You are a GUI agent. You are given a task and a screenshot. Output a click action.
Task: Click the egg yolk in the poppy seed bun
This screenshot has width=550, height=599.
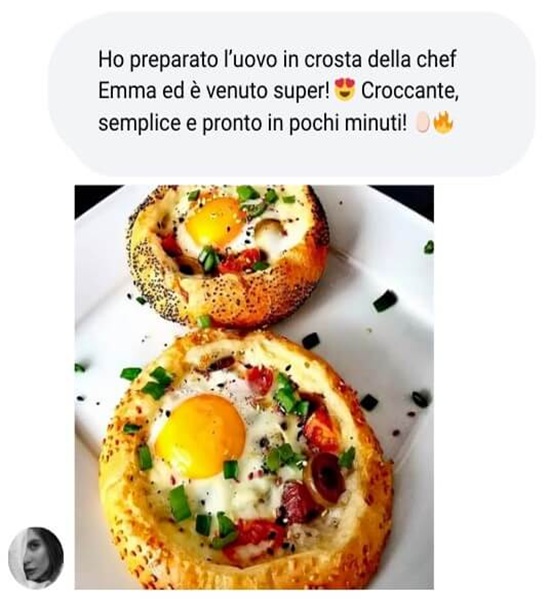(215, 222)
